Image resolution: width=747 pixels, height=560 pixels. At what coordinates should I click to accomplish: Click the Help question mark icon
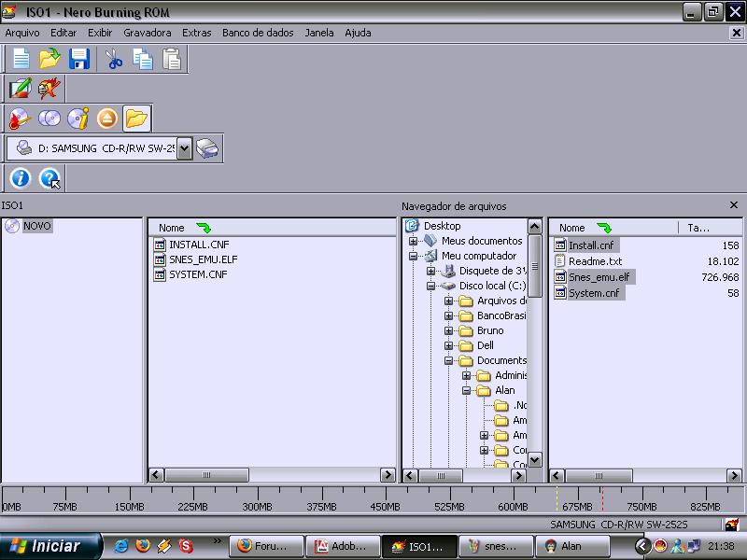coord(49,178)
